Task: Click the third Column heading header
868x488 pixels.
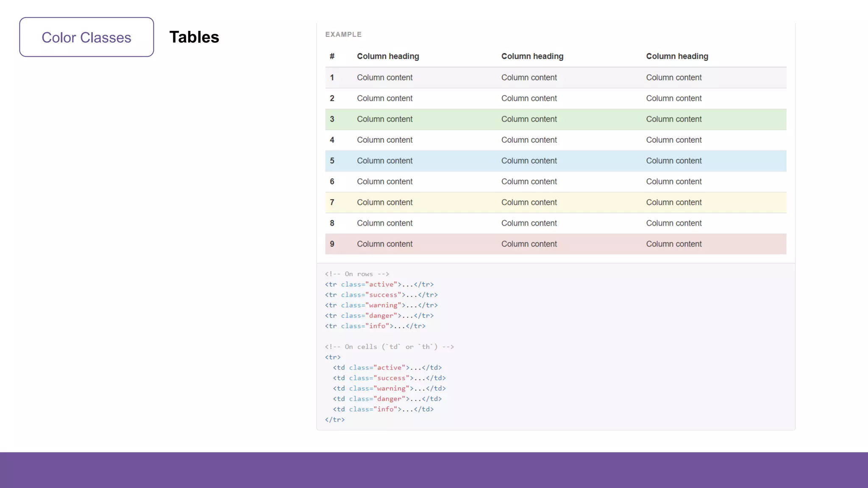Action: click(677, 56)
